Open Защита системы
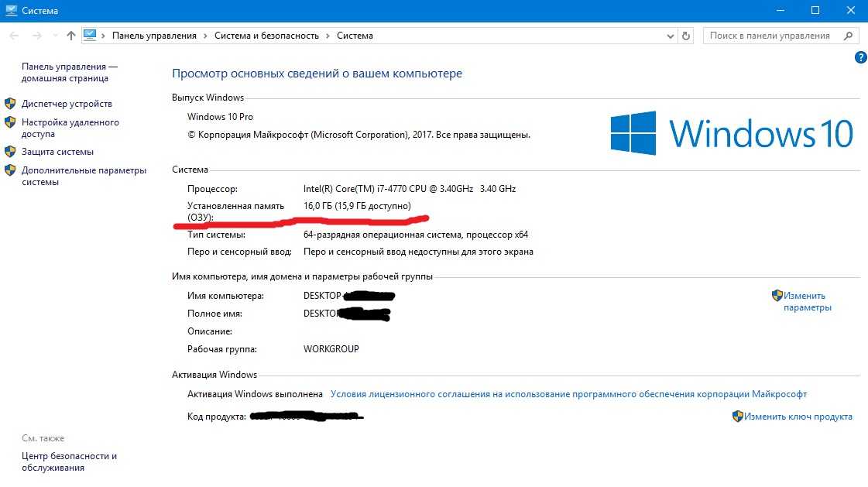The image size is (868, 487). [x=57, y=152]
